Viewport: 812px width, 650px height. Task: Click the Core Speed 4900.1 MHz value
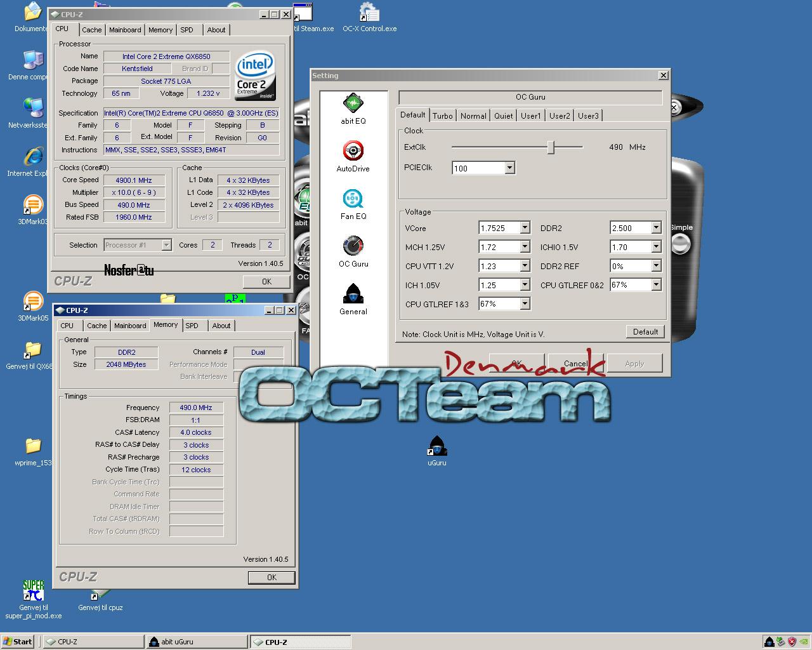[134, 180]
